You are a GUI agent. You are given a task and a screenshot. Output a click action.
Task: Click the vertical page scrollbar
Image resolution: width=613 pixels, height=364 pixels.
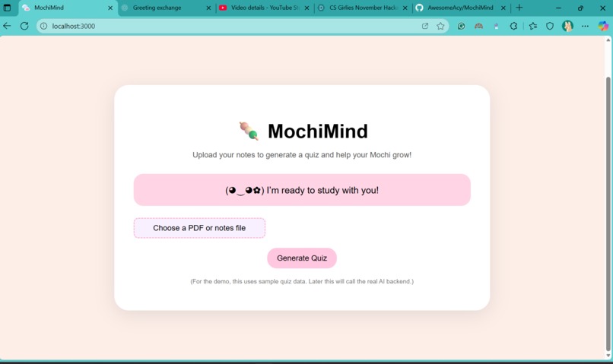click(x=608, y=213)
